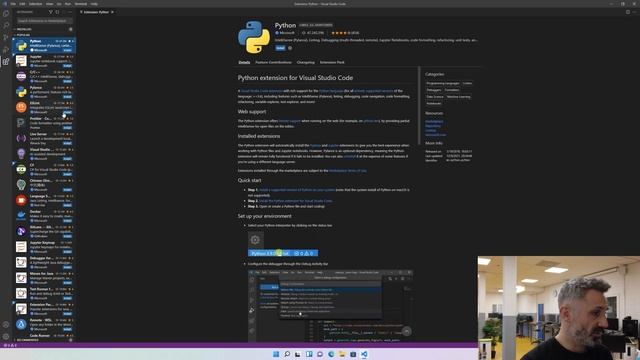This screenshot has height=360, width=640.
Task: Click the gear icon beside Python Install button
Action: (x=290, y=48)
